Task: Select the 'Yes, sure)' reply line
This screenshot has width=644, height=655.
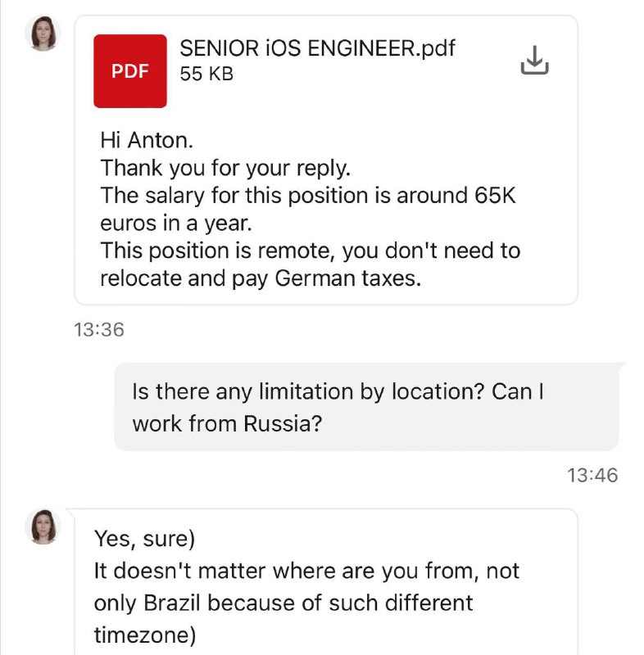Action: tap(144, 539)
